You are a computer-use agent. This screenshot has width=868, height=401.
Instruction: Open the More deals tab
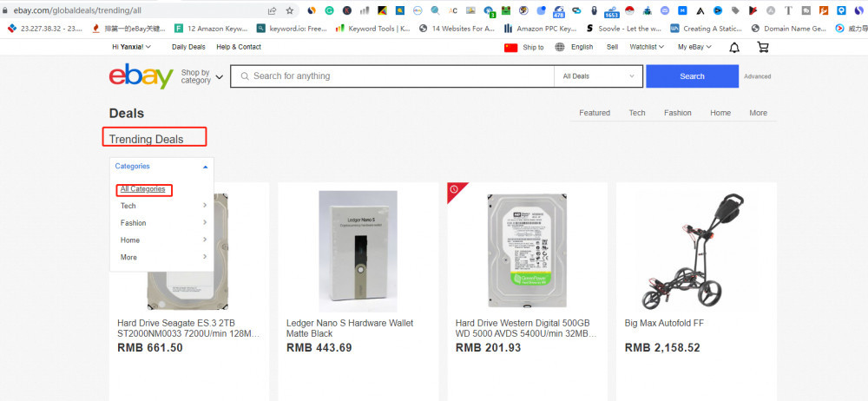pos(759,113)
